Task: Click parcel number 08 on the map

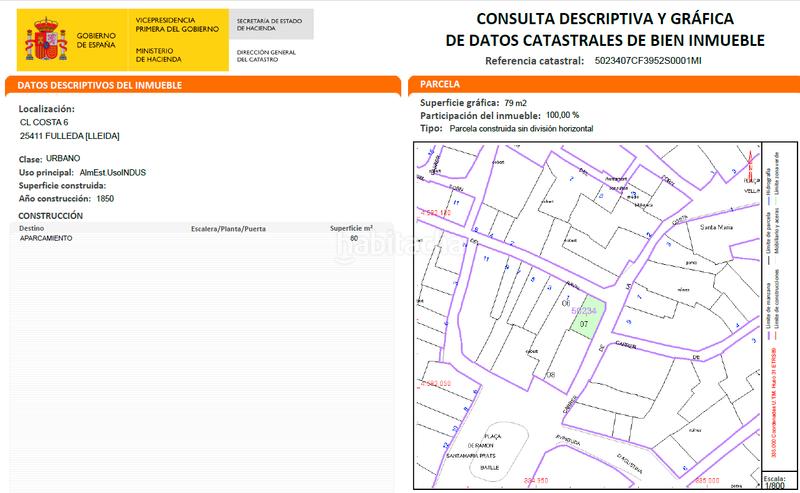Action: pyautogui.click(x=550, y=374)
